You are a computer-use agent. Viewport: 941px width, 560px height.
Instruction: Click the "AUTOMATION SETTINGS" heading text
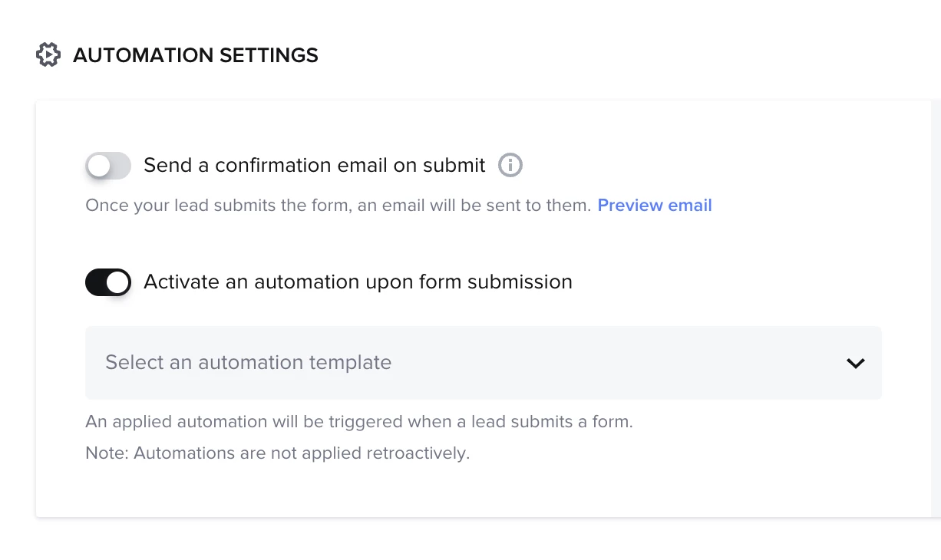tap(196, 55)
